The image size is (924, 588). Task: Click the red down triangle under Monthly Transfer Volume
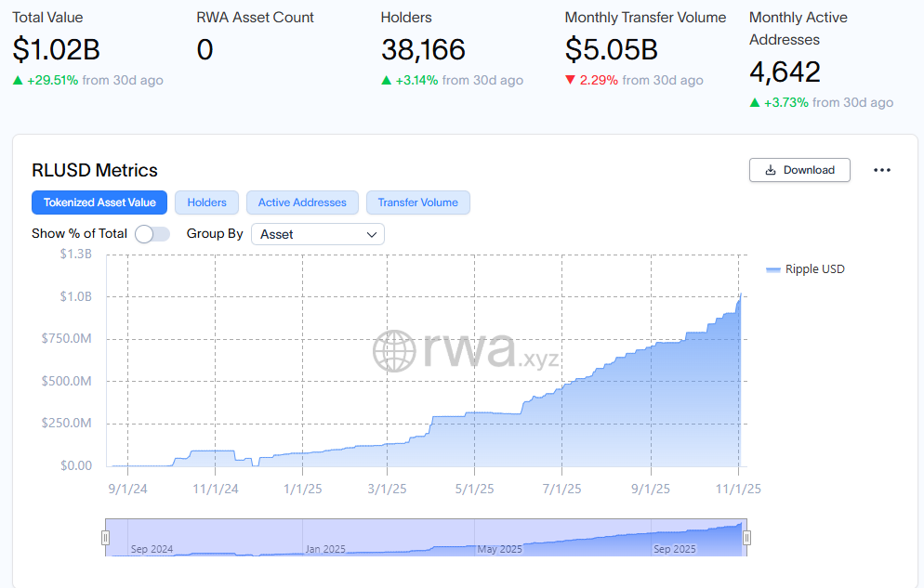click(x=569, y=80)
